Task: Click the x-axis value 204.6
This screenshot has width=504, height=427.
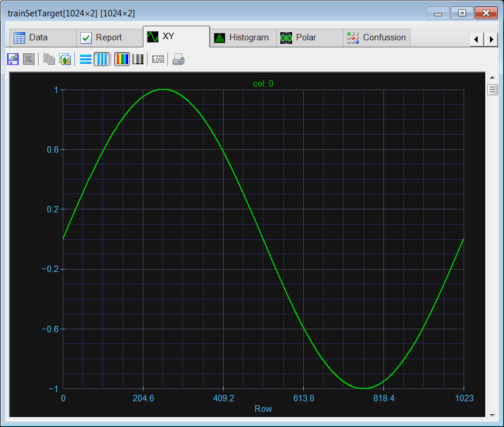Action: (143, 398)
